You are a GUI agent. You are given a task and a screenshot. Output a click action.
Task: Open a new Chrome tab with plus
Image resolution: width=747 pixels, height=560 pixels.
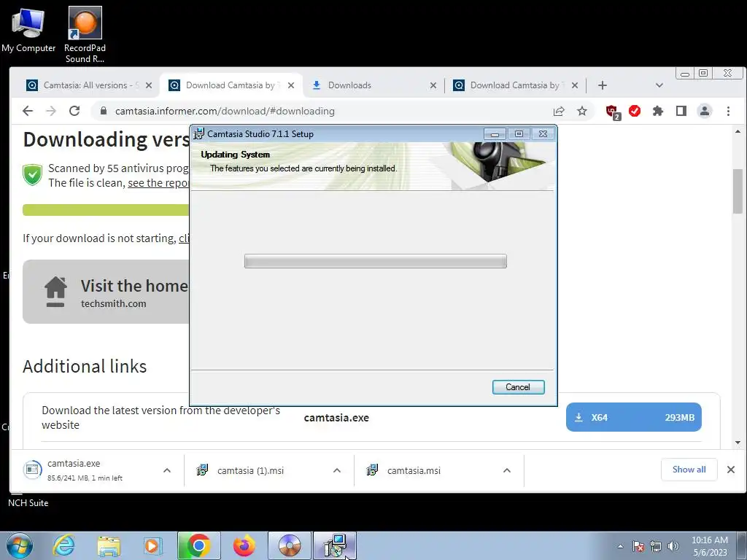(602, 85)
